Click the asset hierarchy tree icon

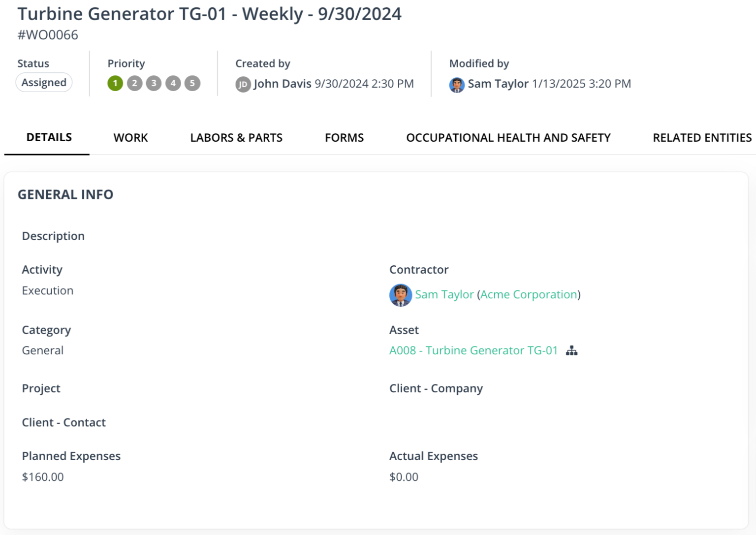point(572,350)
